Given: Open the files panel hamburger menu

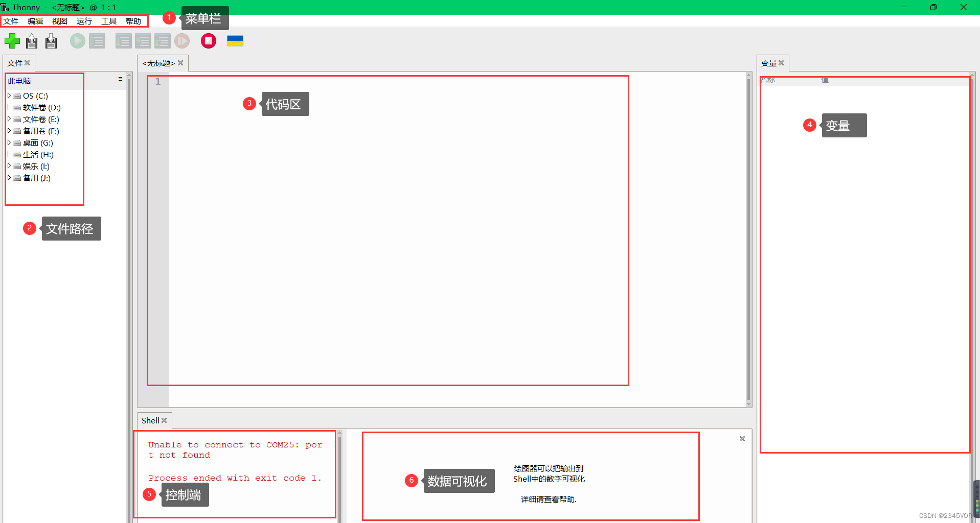Looking at the screenshot, I should click(120, 79).
